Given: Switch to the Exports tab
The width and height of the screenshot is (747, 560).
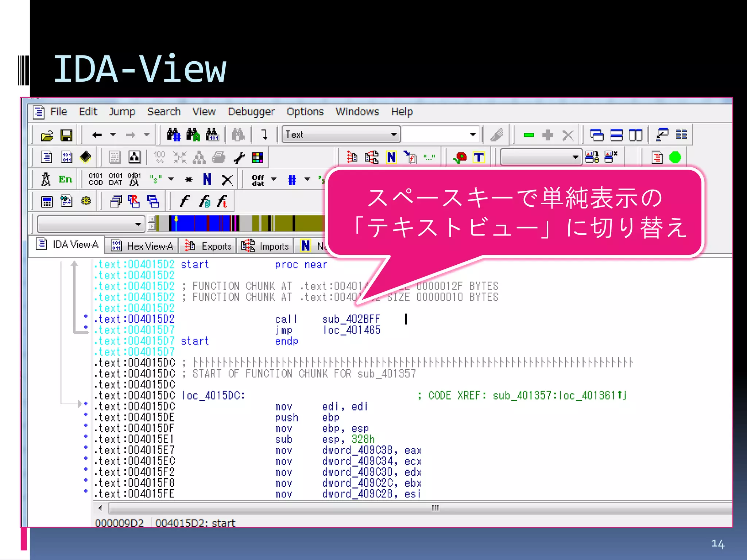Looking at the screenshot, I should [x=208, y=246].
